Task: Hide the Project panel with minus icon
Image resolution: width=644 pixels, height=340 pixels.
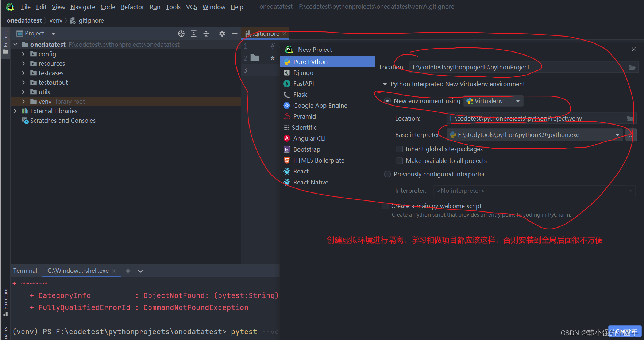Action: (235, 34)
